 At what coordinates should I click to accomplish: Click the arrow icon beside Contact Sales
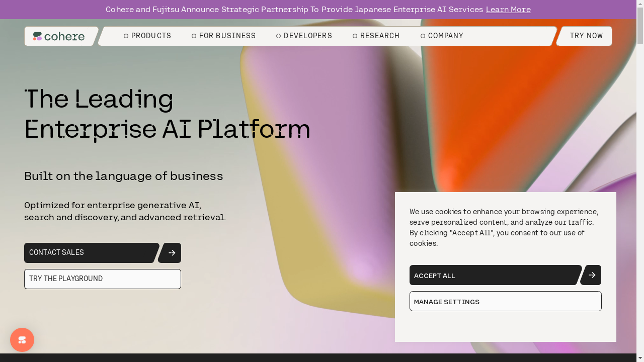tap(170, 253)
